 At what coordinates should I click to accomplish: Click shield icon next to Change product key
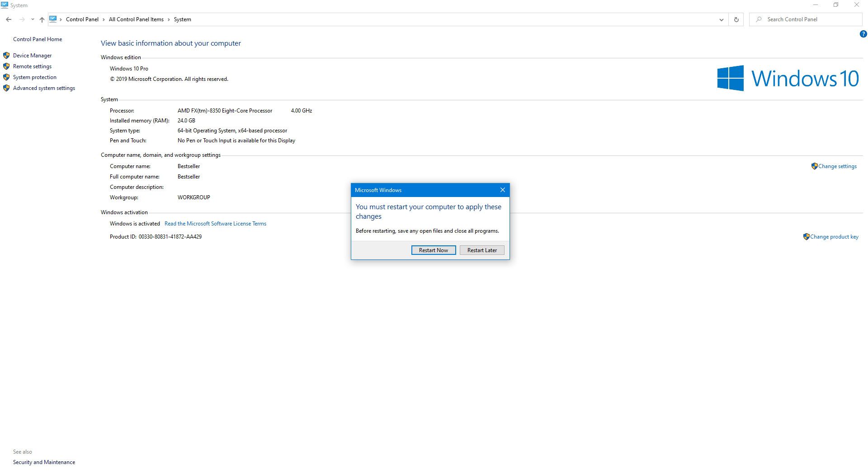(x=806, y=237)
